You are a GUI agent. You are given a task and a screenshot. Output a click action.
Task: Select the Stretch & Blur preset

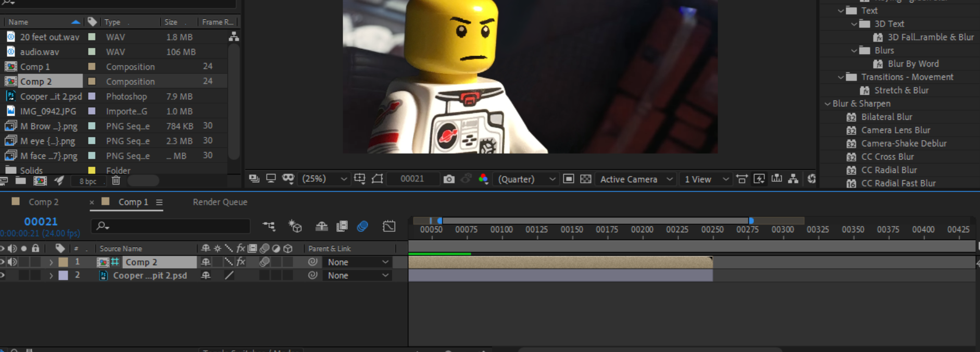tap(901, 90)
